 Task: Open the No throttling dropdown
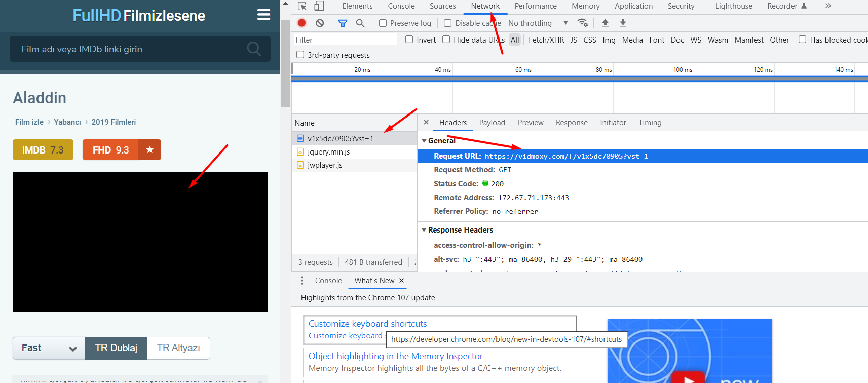(x=538, y=23)
